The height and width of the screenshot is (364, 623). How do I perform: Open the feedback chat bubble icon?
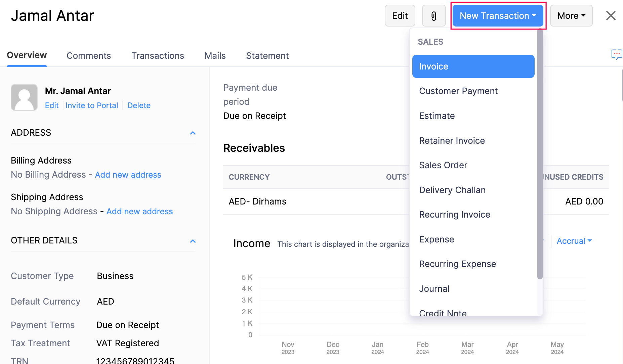(617, 54)
